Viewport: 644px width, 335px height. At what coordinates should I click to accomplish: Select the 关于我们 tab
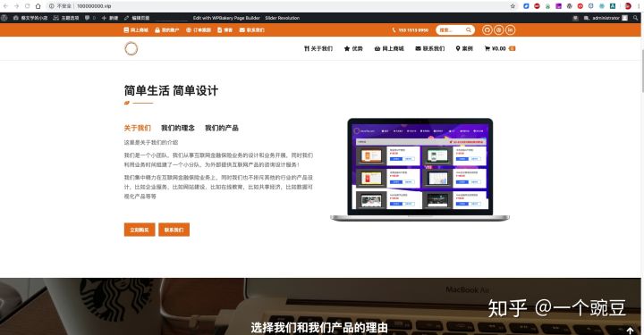138,128
